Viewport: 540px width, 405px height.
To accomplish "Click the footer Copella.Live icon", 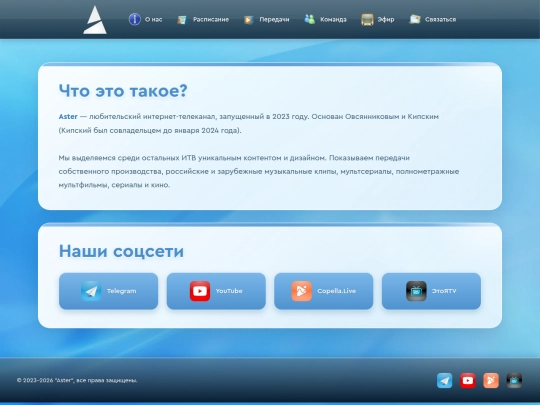I will (491, 381).
